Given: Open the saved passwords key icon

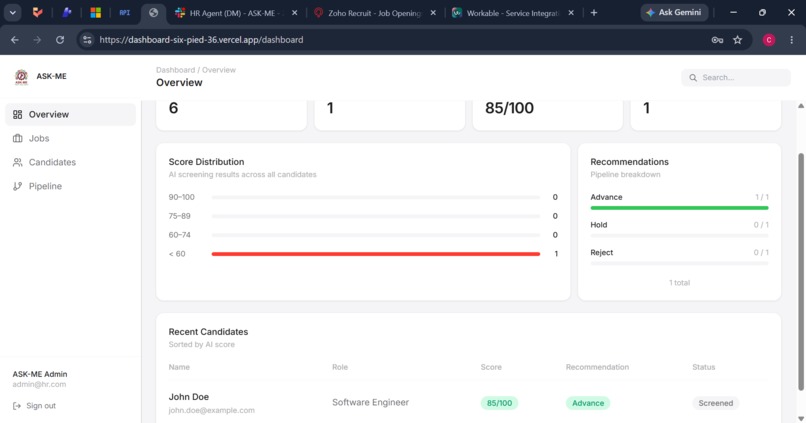Looking at the screenshot, I should pos(717,40).
